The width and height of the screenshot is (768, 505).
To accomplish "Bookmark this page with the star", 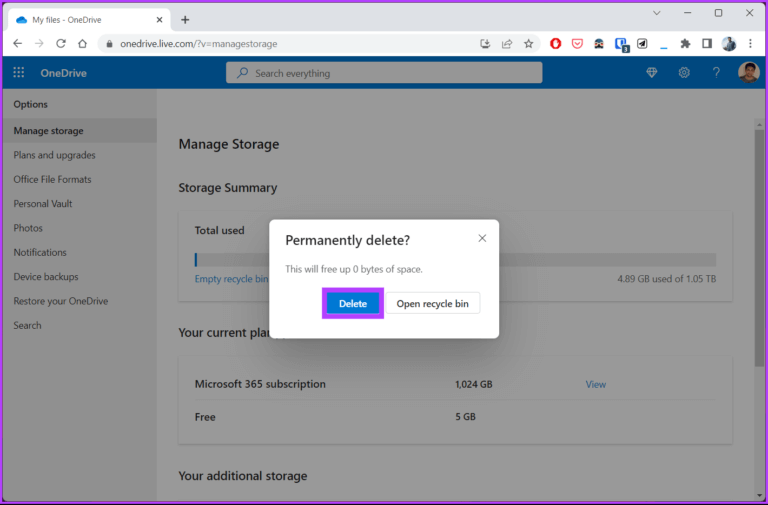I will click(x=528, y=44).
